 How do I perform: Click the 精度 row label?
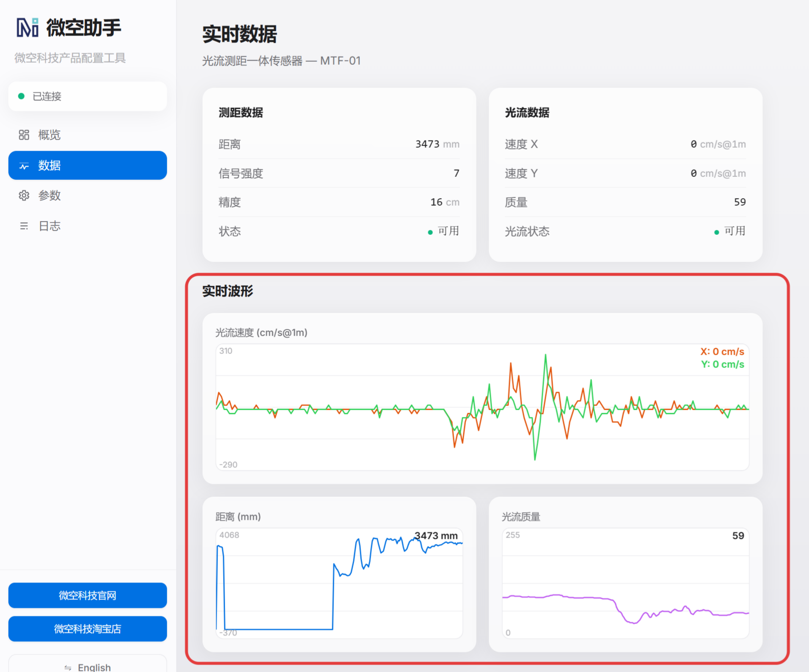[x=230, y=202]
